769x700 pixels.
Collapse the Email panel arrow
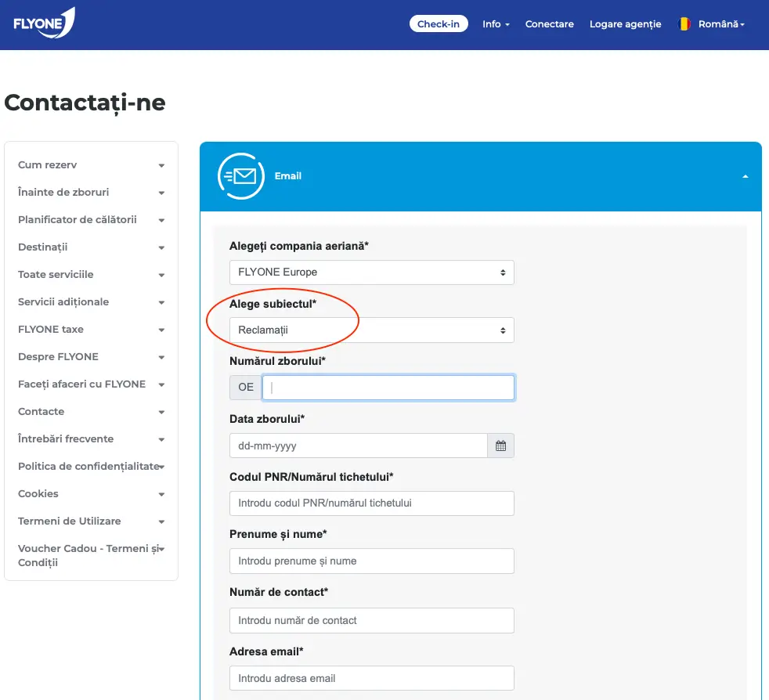(745, 177)
